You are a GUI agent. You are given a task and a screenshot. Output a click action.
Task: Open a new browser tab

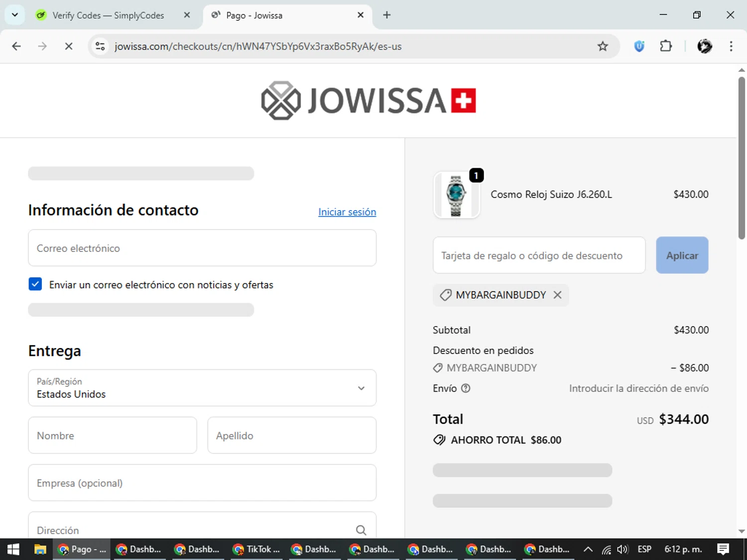[x=387, y=15]
